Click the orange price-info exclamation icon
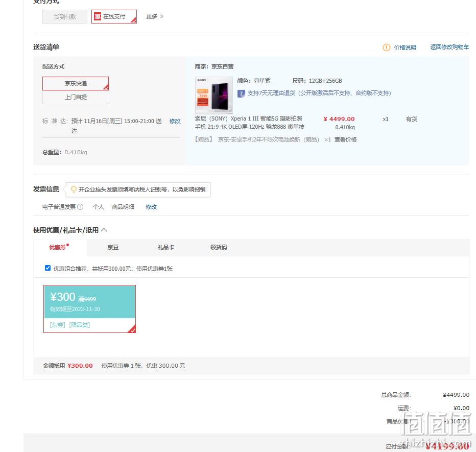This screenshot has width=476, height=452. click(x=386, y=47)
